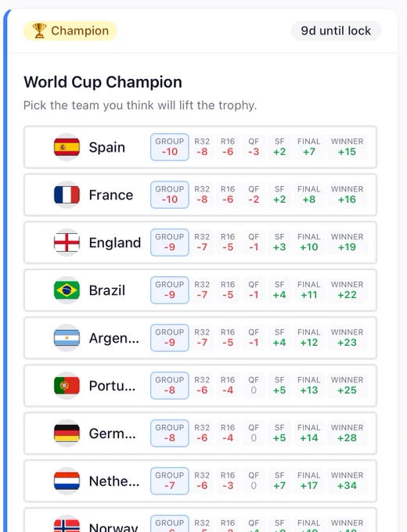Select Netherlands' GROUP -7 score box
Screen dimensions: 407x532
(170, 481)
